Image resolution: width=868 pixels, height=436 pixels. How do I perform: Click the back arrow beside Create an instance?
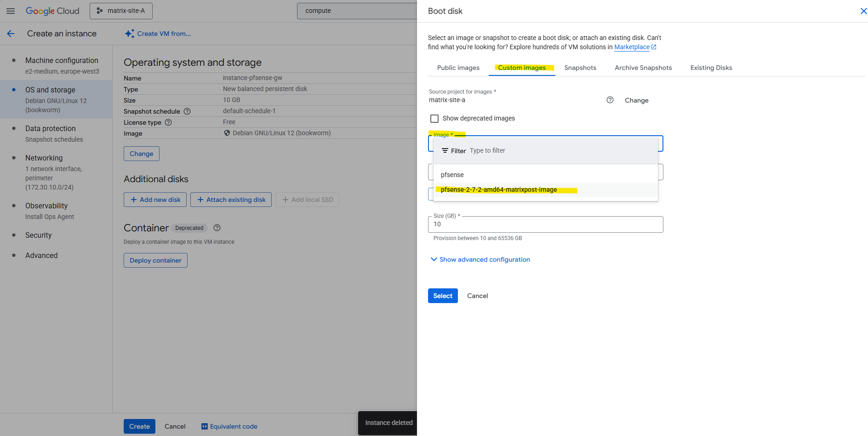coord(11,34)
